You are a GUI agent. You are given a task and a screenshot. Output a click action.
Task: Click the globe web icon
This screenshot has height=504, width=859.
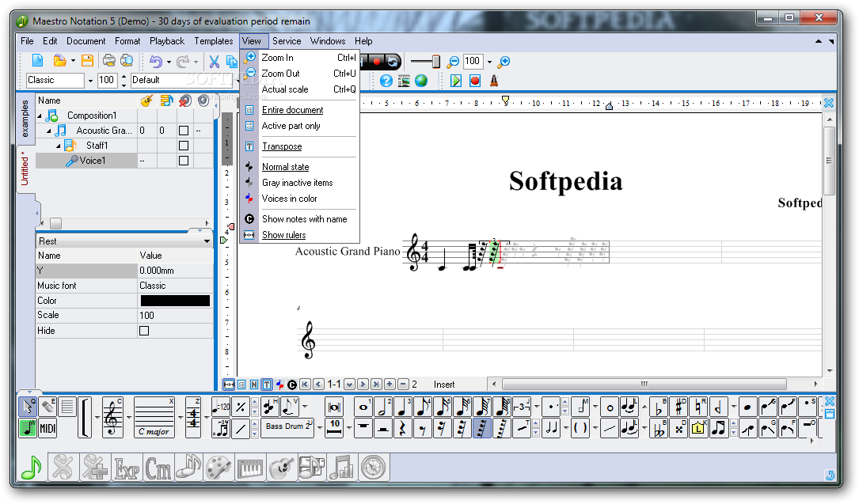click(421, 81)
